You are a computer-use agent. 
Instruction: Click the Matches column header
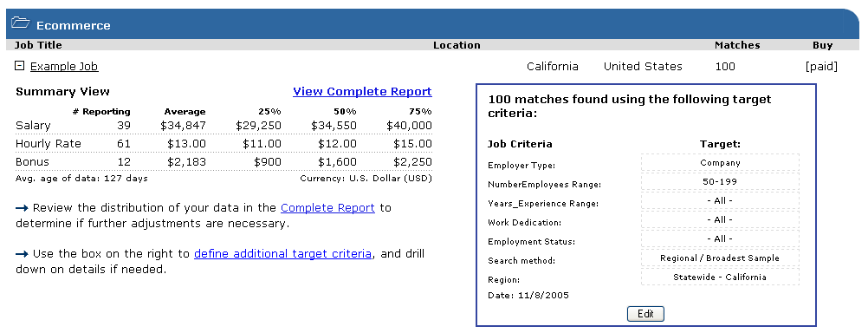pyautogui.click(x=737, y=45)
